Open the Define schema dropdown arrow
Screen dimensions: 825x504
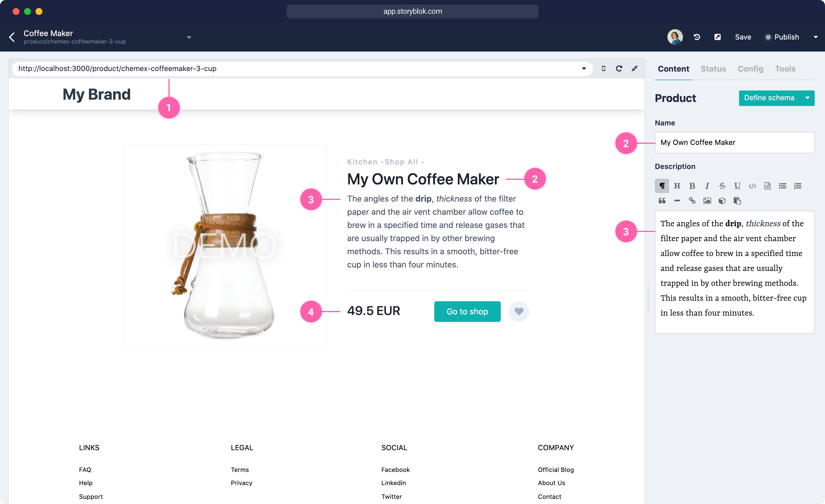point(807,98)
